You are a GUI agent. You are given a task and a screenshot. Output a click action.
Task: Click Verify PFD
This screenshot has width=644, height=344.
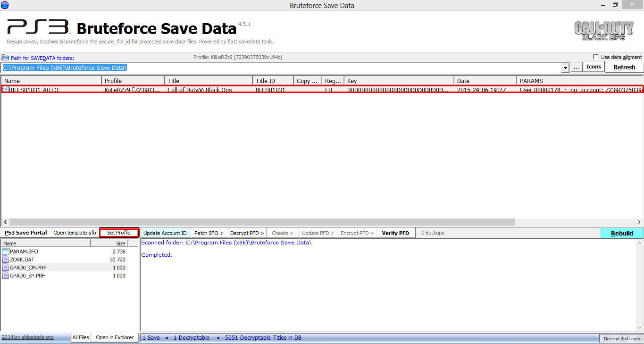click(395, 233)
